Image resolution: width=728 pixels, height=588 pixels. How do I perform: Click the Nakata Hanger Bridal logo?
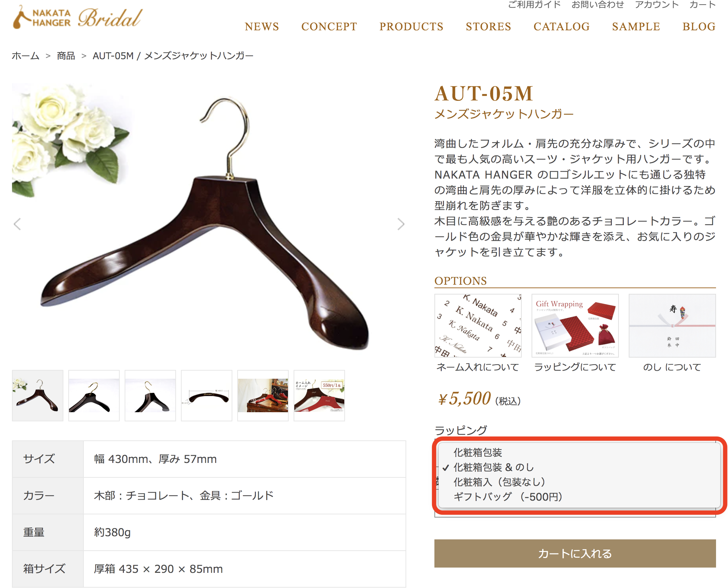[78, 17]
